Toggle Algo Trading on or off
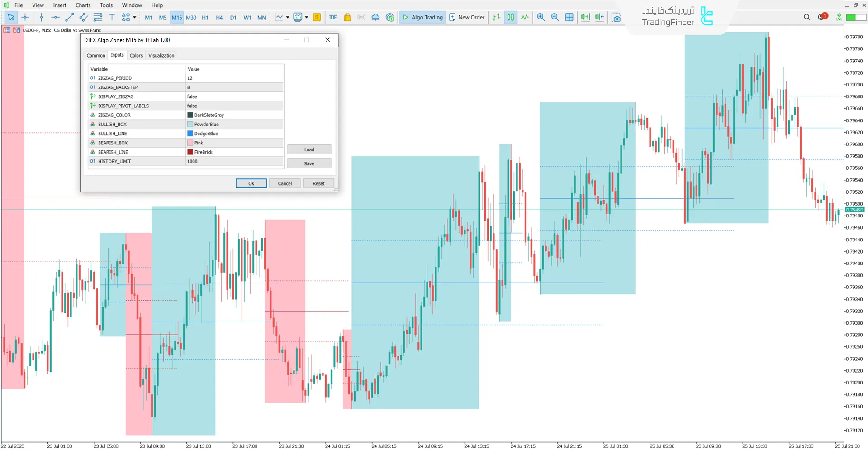The image size is (868, 451). click(x=422, y=17)
